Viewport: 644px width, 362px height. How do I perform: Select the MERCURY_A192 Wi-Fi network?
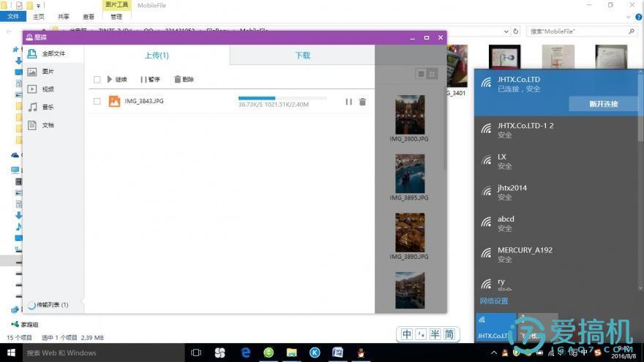[556, 255]
